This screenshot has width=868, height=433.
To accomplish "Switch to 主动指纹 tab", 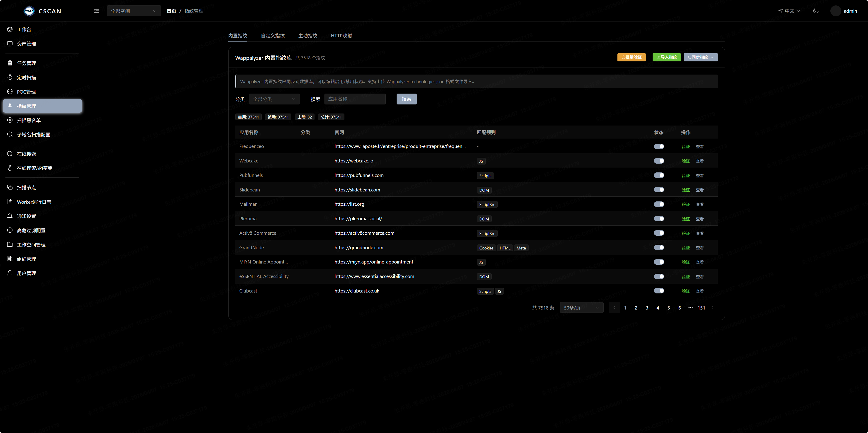I will (308, 36).
